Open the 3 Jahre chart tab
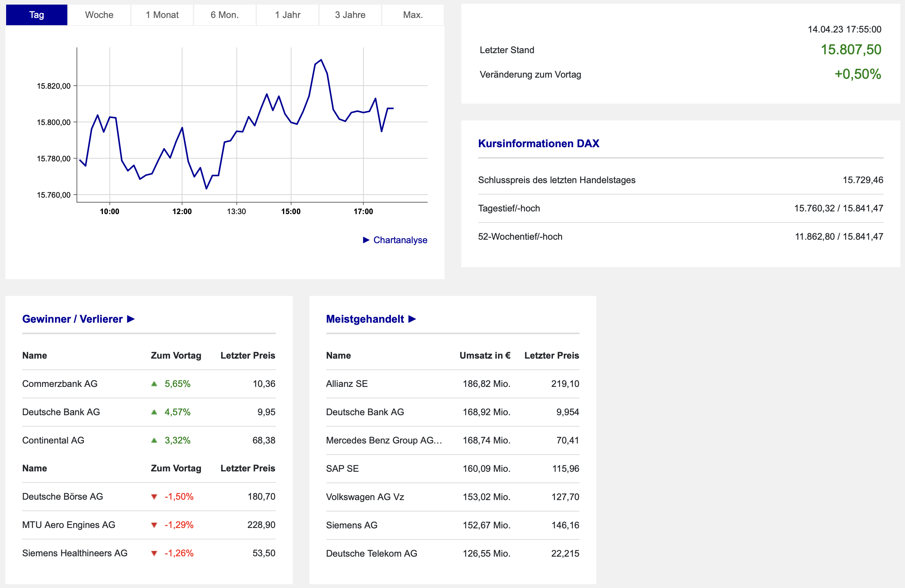This screenshot has width=905, height=588. (x=350, y=15)
